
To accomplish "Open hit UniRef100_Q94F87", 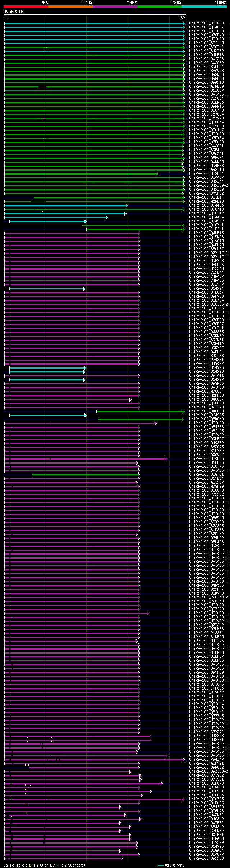I will [x=206, y=27].
